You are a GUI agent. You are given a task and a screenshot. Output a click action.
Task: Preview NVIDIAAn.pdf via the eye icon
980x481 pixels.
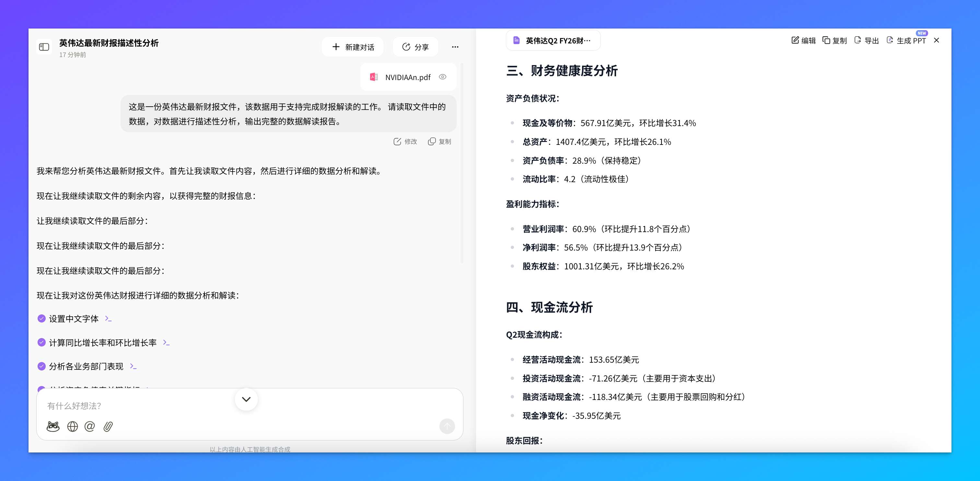click(442, 76)
